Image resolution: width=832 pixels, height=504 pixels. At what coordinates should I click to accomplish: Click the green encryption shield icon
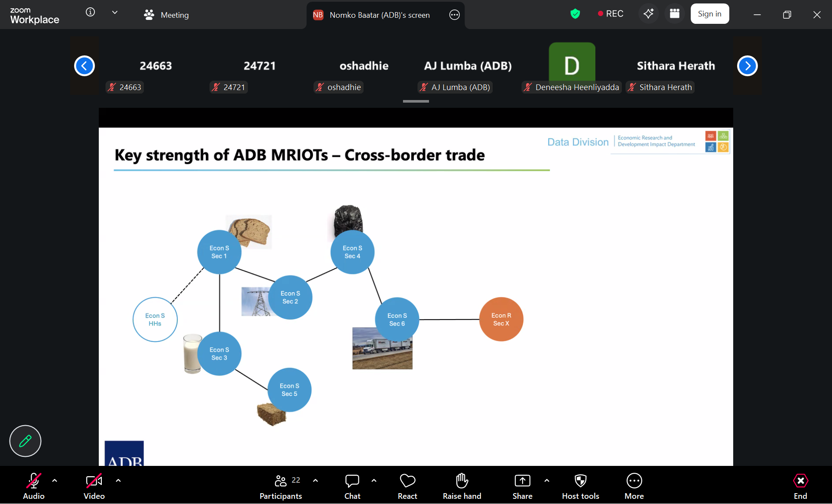575,14
